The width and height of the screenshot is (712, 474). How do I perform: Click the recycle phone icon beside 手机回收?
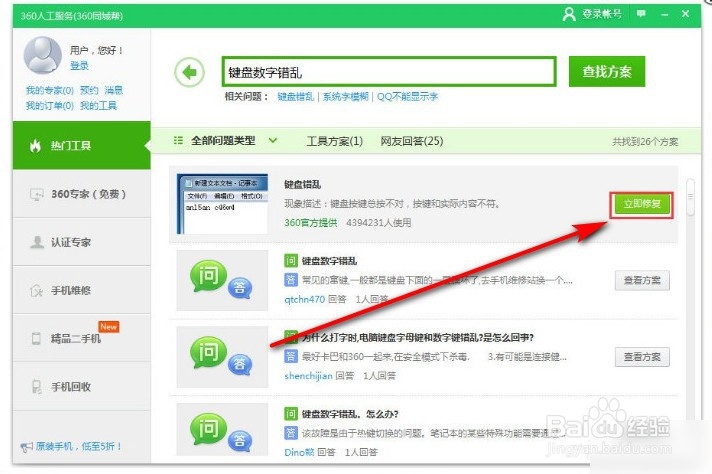click(36, 387)
